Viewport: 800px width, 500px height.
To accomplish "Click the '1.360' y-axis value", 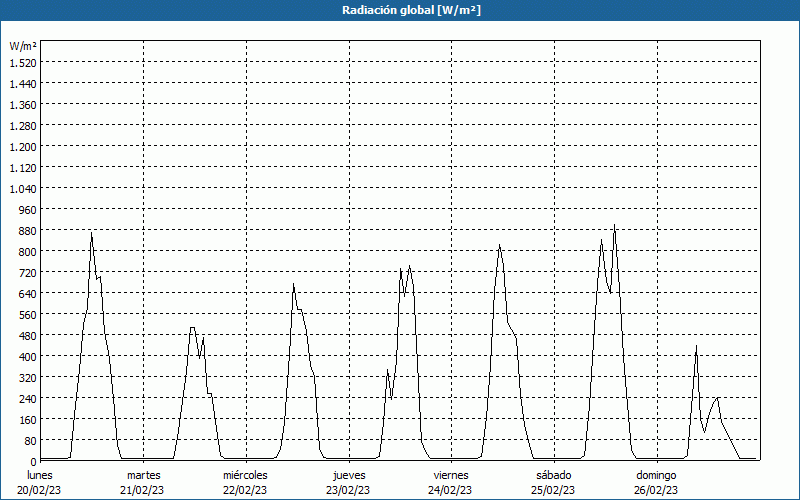I will [23, 105].
